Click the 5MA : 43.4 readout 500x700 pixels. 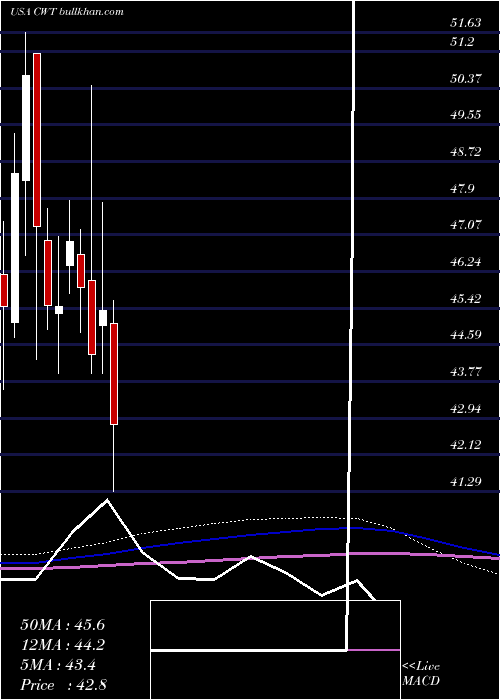coord(58,665)
